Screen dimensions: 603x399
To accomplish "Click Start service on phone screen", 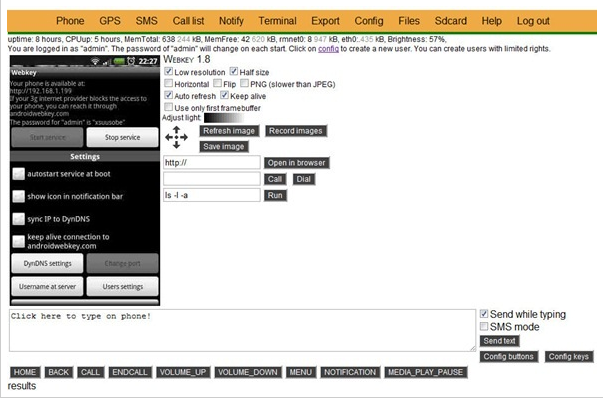I will tap(47, 137).
